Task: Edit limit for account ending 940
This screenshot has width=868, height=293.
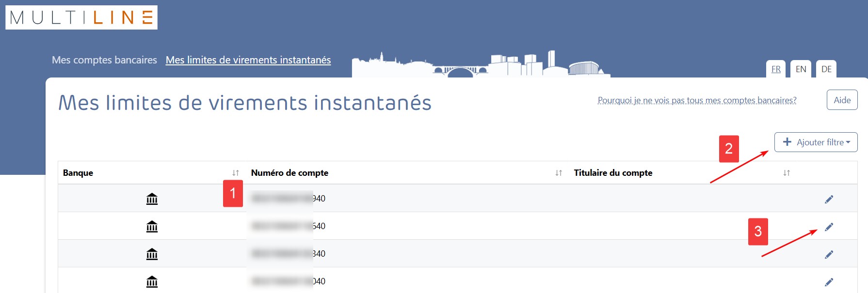Action: coord(829,199)
